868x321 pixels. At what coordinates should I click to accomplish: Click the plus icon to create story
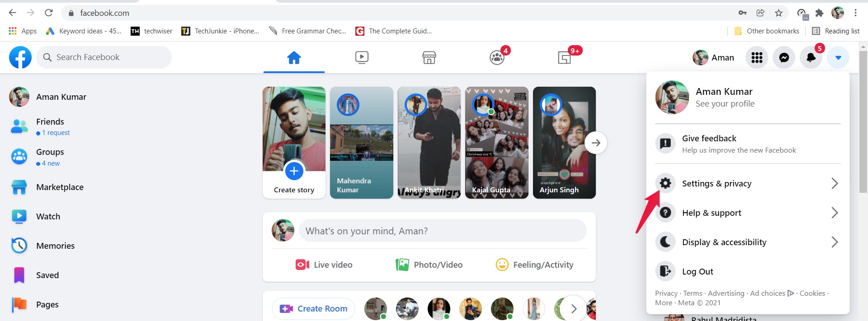pos(294,171)
